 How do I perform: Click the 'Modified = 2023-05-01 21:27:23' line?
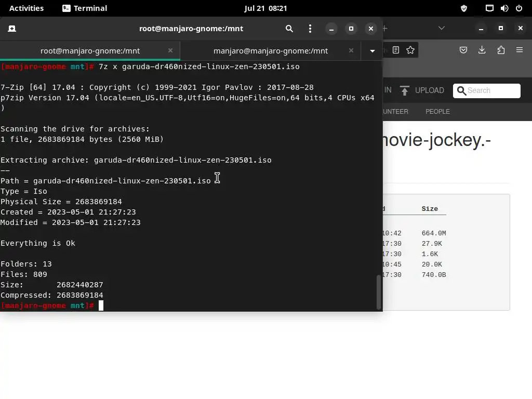70,222
